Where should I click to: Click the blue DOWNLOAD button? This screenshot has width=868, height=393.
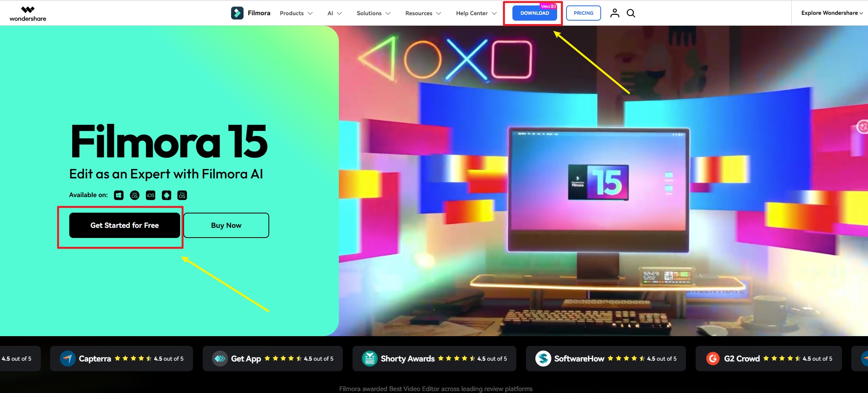(x=534, y=13)
